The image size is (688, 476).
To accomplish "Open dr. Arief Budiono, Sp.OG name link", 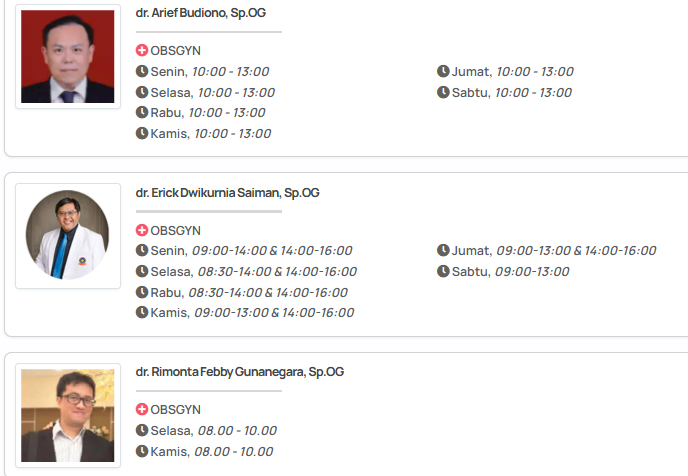I will (x=201, y=13).
